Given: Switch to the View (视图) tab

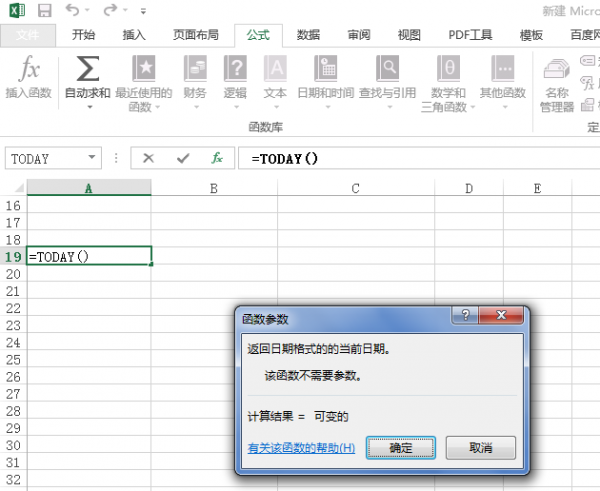Looking at the screenshot, I should (x=409, y=35).
